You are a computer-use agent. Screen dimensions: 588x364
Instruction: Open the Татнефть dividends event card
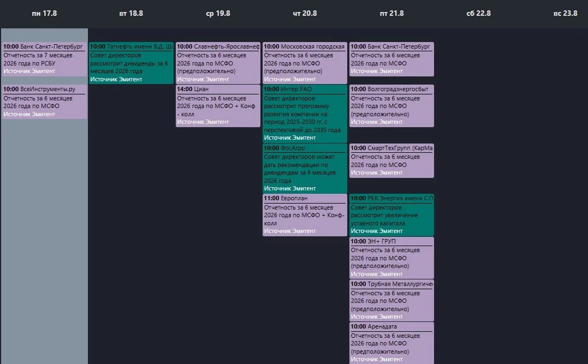click(131, 63)
